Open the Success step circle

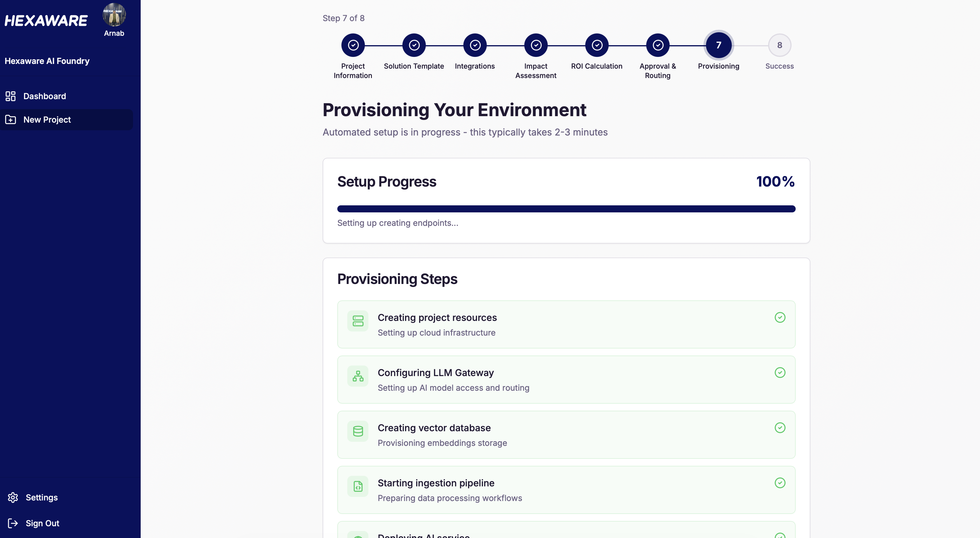[779, 45]
